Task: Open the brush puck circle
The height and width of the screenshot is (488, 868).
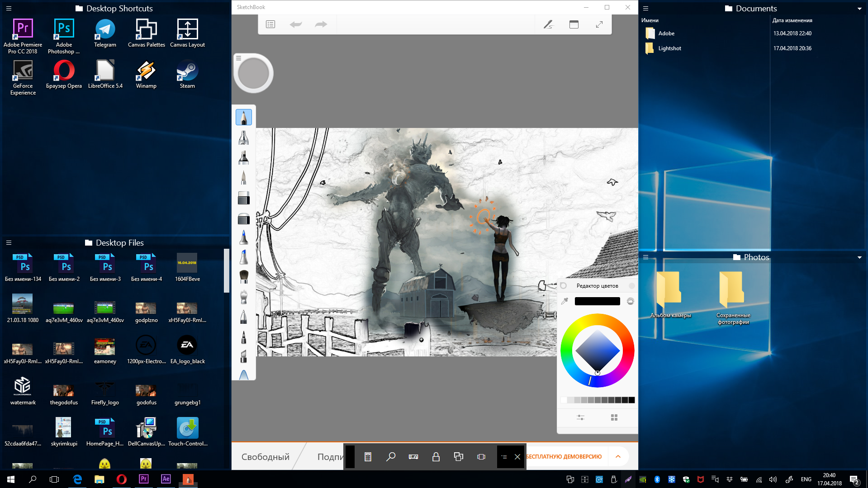Action: [x=253, y=73]
